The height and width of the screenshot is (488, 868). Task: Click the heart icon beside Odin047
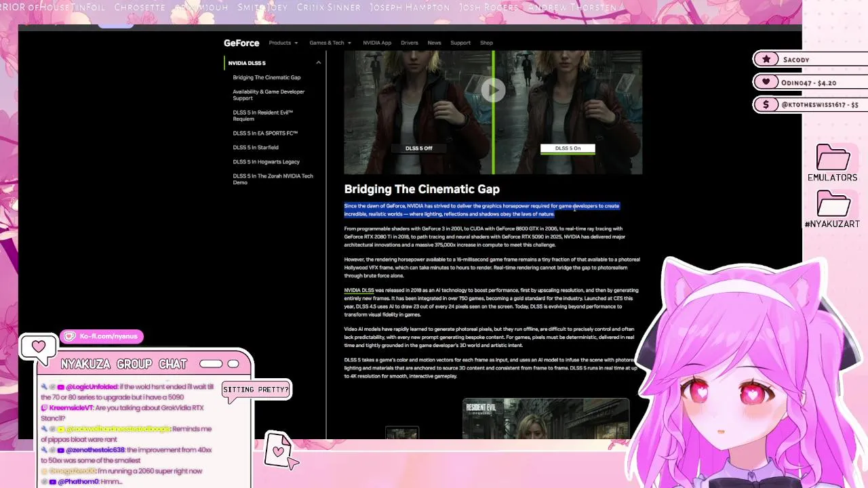point(766,82)
